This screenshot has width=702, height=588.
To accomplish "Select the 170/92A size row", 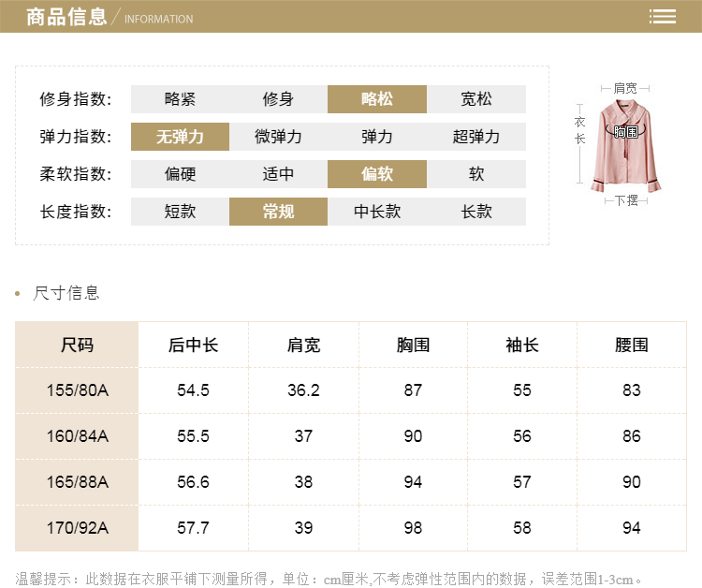I will click(77, 528).
